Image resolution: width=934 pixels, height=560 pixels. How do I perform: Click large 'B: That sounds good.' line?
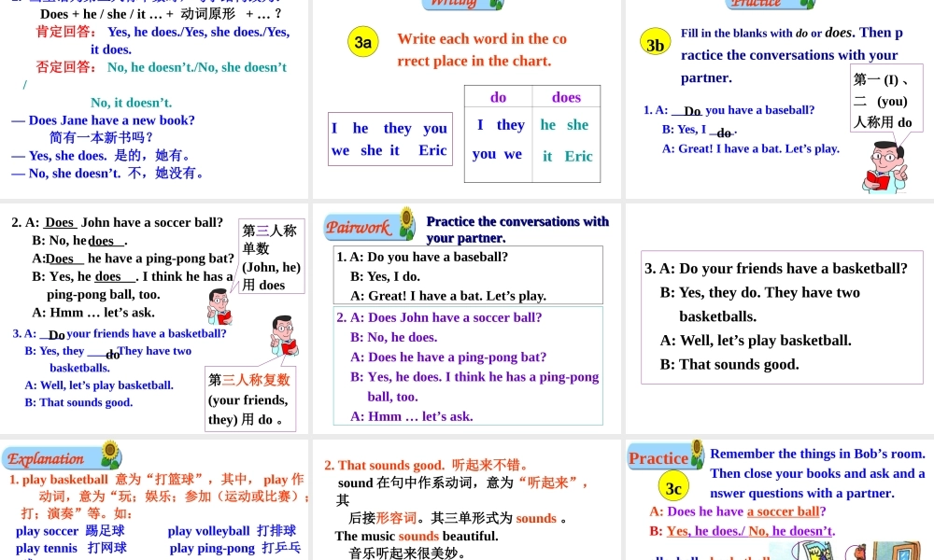click(729, 364)
